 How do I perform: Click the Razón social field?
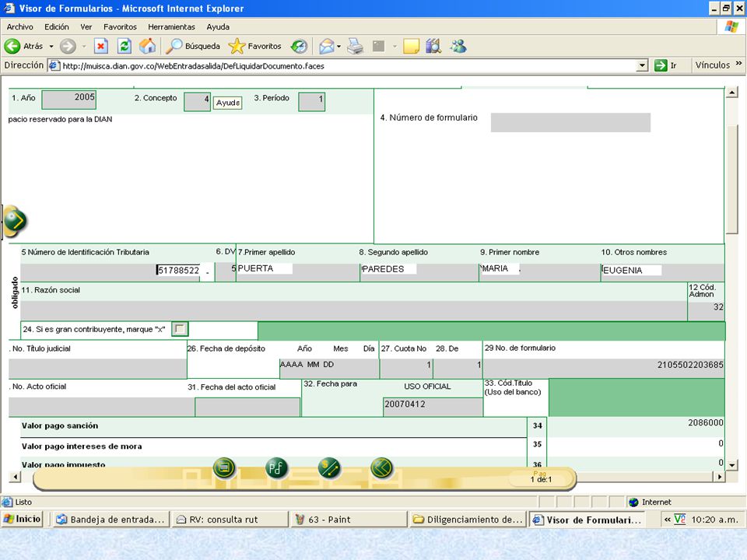[353, 310]
